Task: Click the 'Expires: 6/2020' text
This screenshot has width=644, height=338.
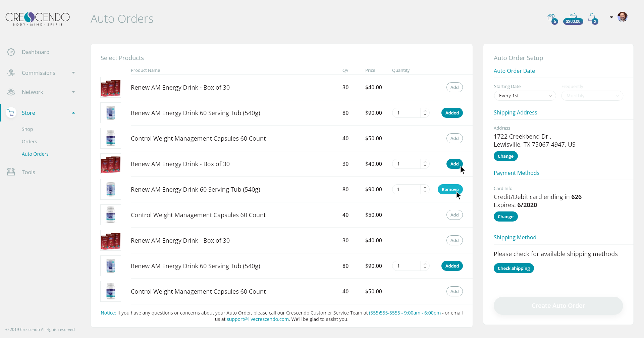Action: click(515, 205)
